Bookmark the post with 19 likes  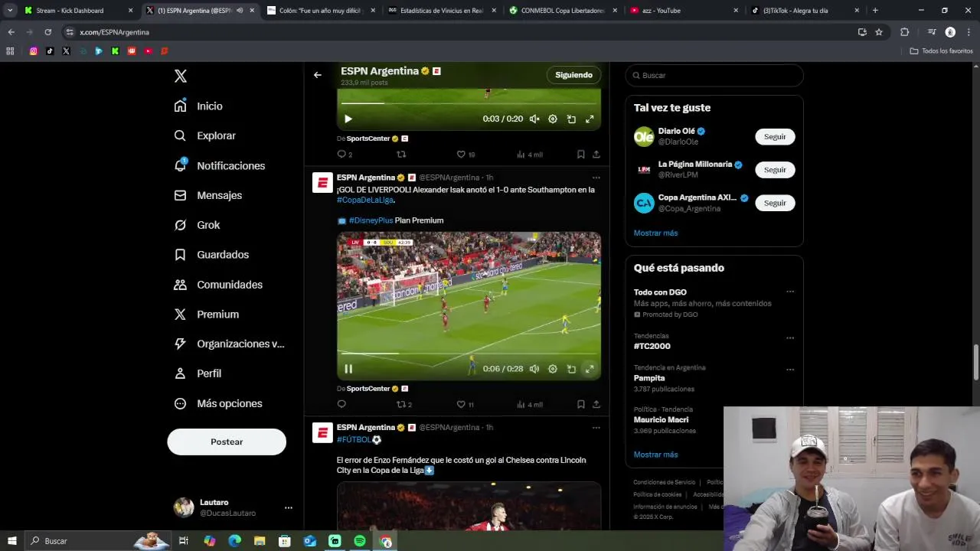coord(580,155)
